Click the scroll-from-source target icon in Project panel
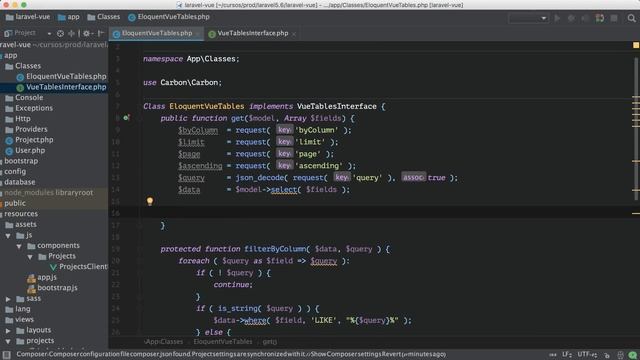640x360 pixels. click(x=60, y=33)
